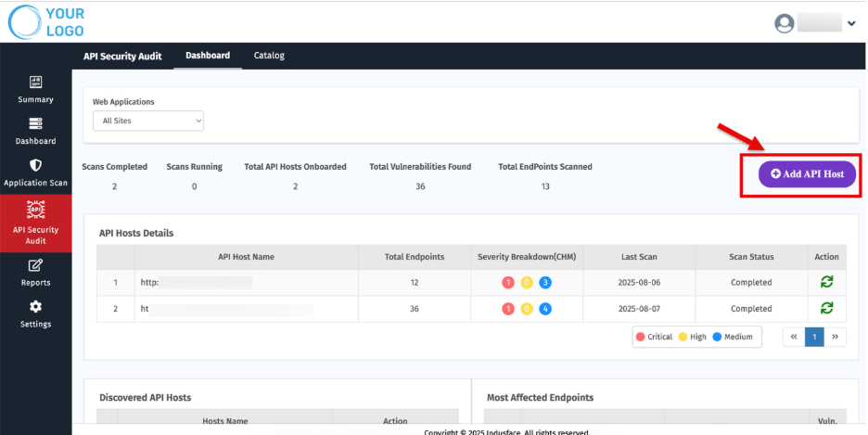The width and height of the screenshot is (868, 435).
Task: Click the Action column header in API Hosts Details
Action: pyautogui.click(x=826, y=257)
